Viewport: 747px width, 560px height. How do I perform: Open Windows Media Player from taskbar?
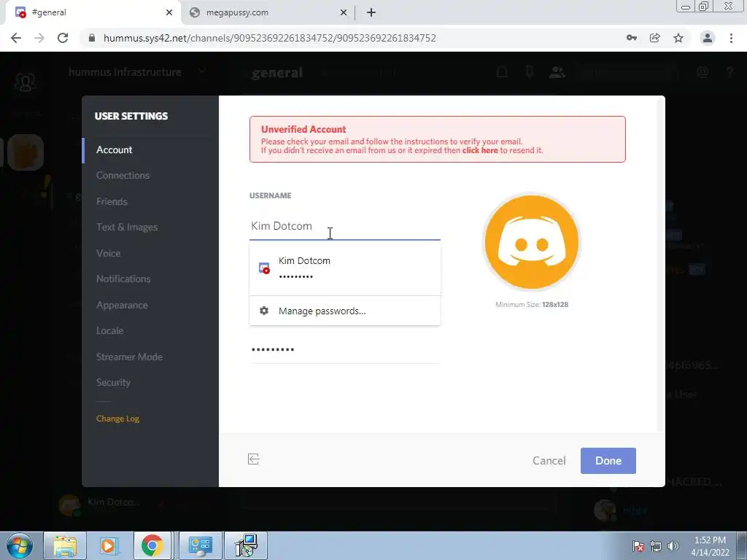click(x=108, y=545)
